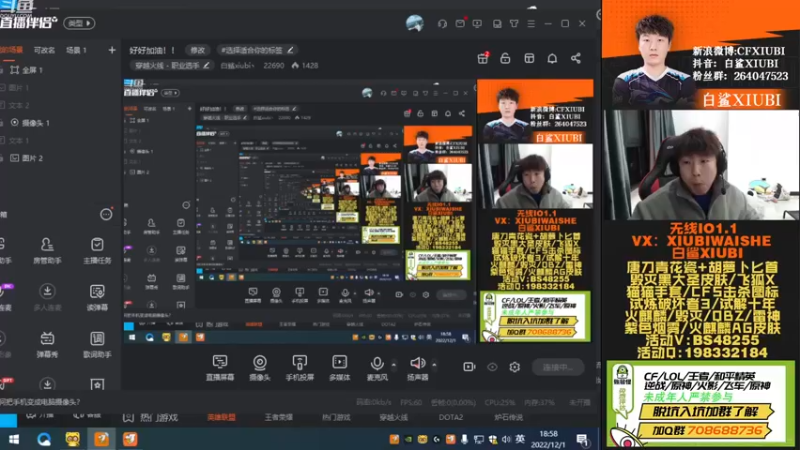This screenshot has width=800, height=450.
Task: Edit the 选择适合你的标签 tag field
Action: coord(257,50)
